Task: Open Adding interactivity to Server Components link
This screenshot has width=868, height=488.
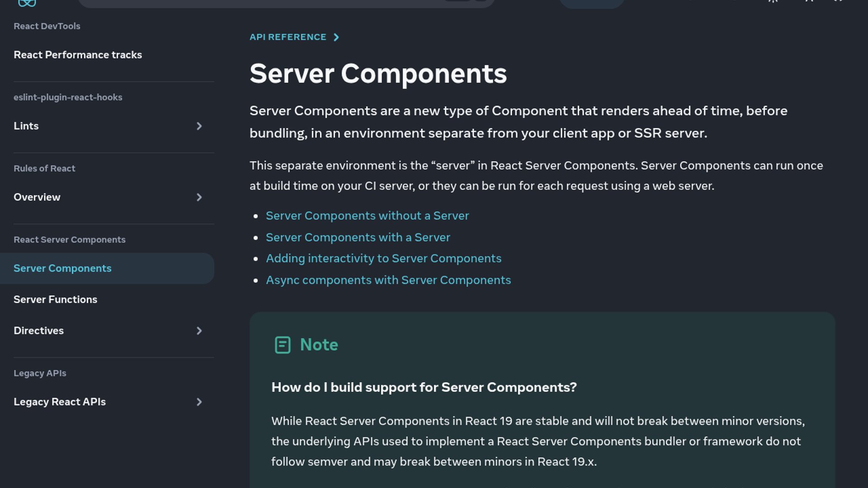Action: click(383, 258)
